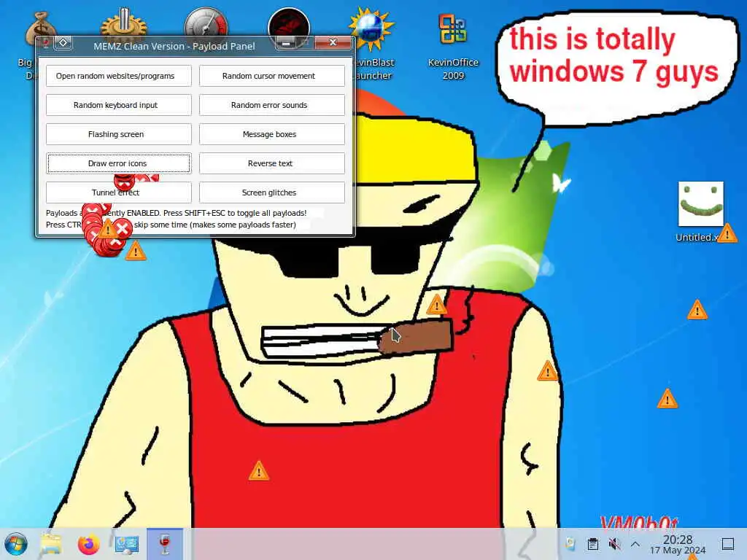747x560 pixels.
Task: Select the wine glass MEMZ taskbar entry
Action: (x=165, y=544)
